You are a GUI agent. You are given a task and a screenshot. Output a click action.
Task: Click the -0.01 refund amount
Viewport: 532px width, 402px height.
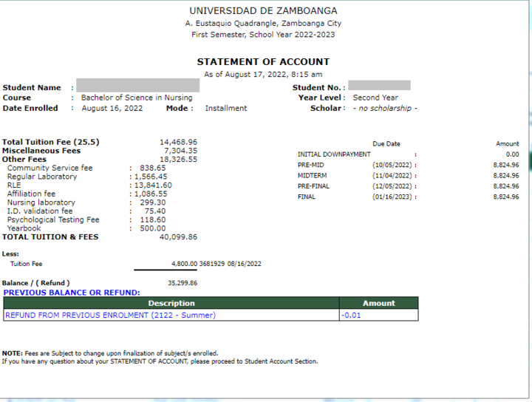pos(351,315)
